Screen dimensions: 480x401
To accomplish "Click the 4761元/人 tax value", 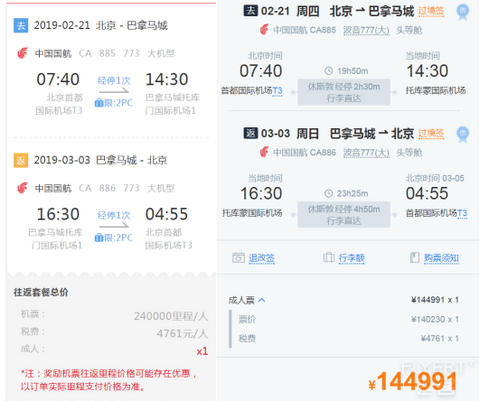I will pyautogui.click(x=182, y=334).
